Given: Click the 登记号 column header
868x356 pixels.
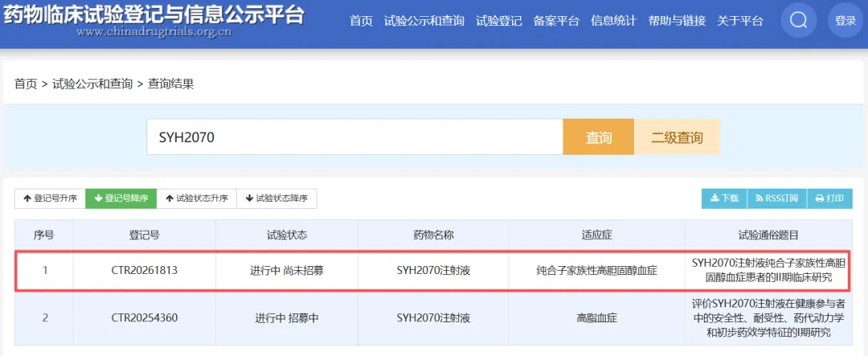Looking at the screenshot, I should pyautogui.click(x=145, y=235).
